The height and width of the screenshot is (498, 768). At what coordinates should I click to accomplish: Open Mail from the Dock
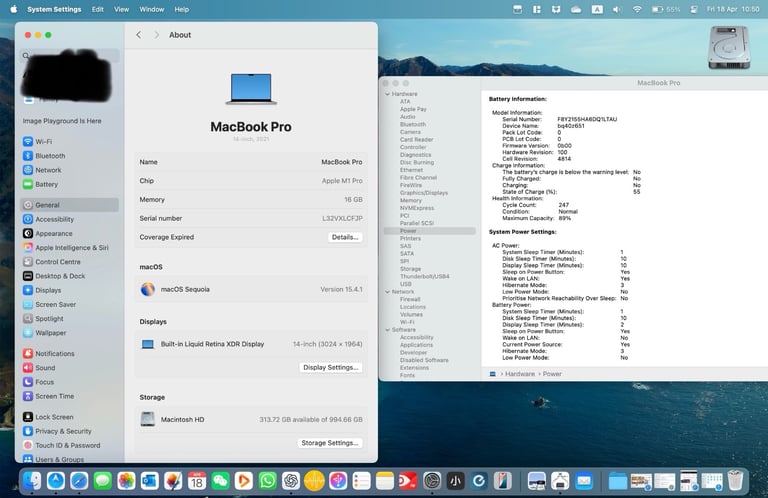(584, 481)
